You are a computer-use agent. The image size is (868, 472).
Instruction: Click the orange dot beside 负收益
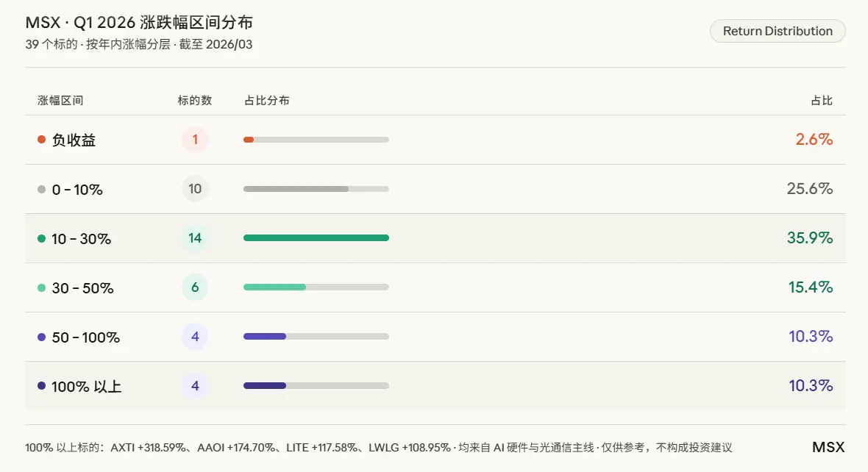(41, 140)
